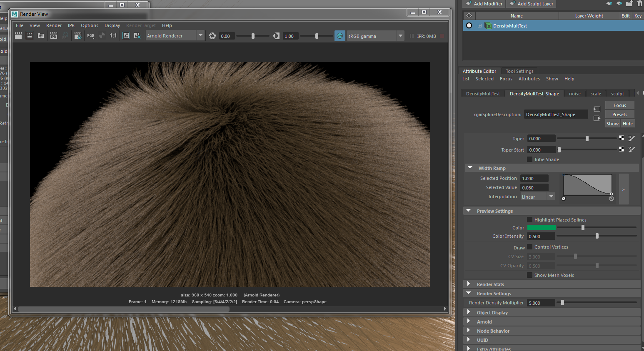Select the sculpt node tab

(617, 94)
